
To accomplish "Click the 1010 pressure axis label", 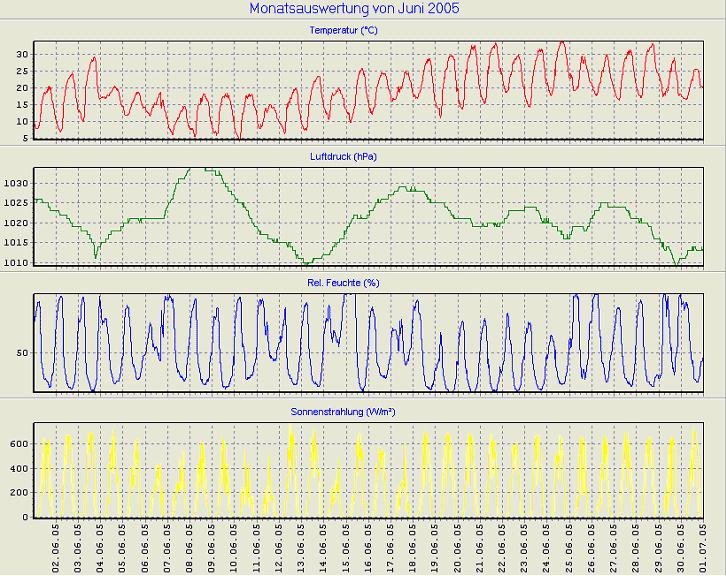I will [x=16, y=262].
